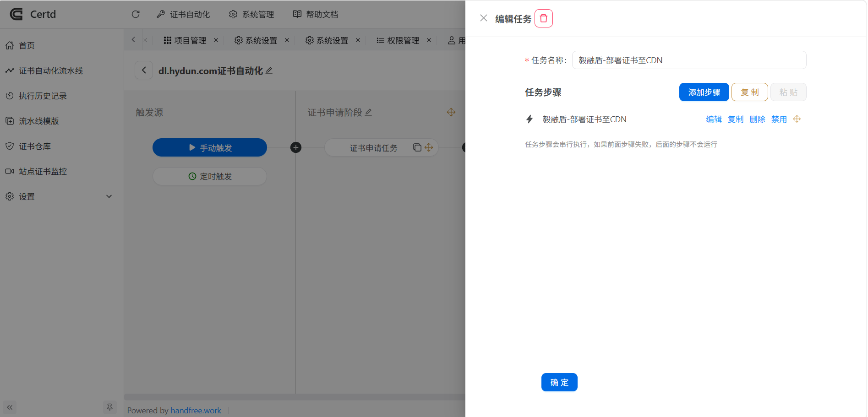Click the 定时触发 button
The width and height of the screenshot is (868, 417).
point(210,176)
